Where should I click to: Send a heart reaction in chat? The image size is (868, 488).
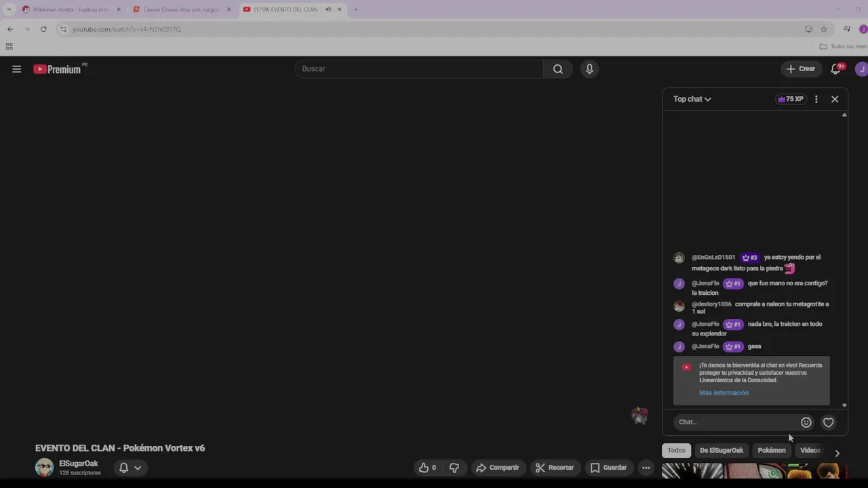pyautogui.click(x=828, y=422)
